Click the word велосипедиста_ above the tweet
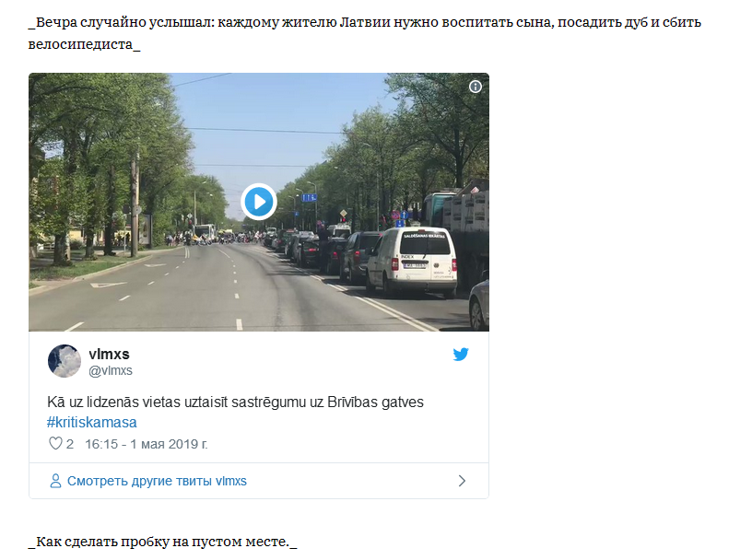The width and height of the screenshot is (740, 560). (84, 44)
